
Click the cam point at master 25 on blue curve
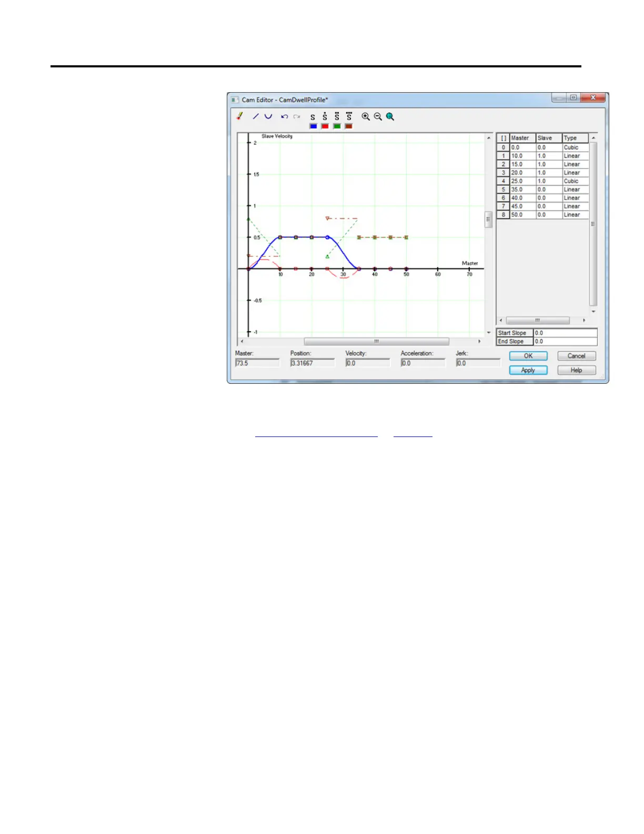(327, 237)
